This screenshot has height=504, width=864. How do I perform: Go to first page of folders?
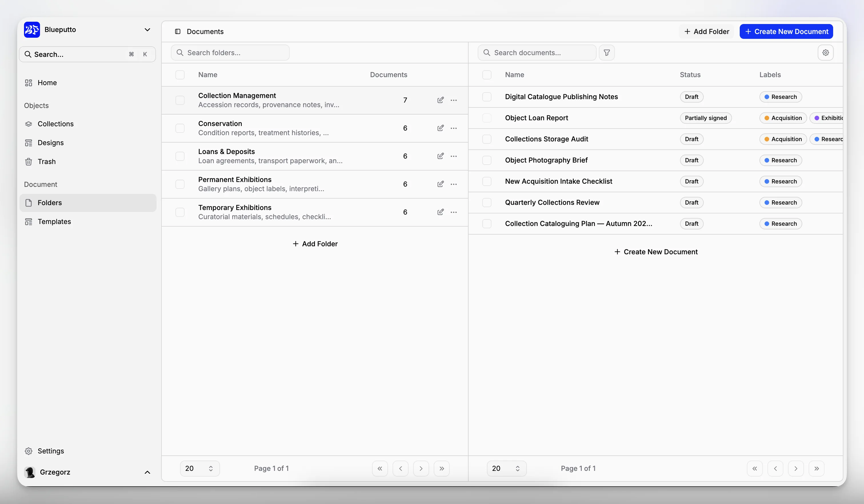coord(380,468)
